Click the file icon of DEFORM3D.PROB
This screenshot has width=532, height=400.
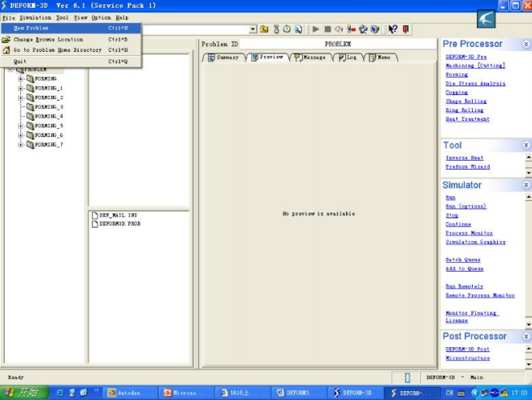(x=95, y=224)
